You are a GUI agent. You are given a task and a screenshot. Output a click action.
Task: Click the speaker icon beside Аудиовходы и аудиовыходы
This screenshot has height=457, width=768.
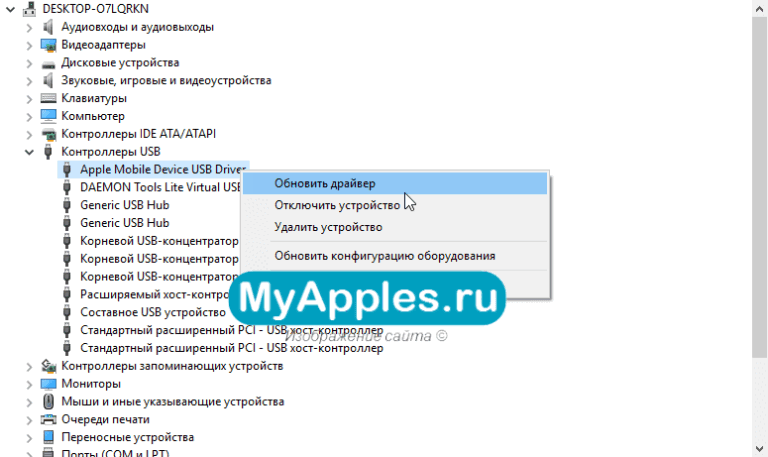48,27
